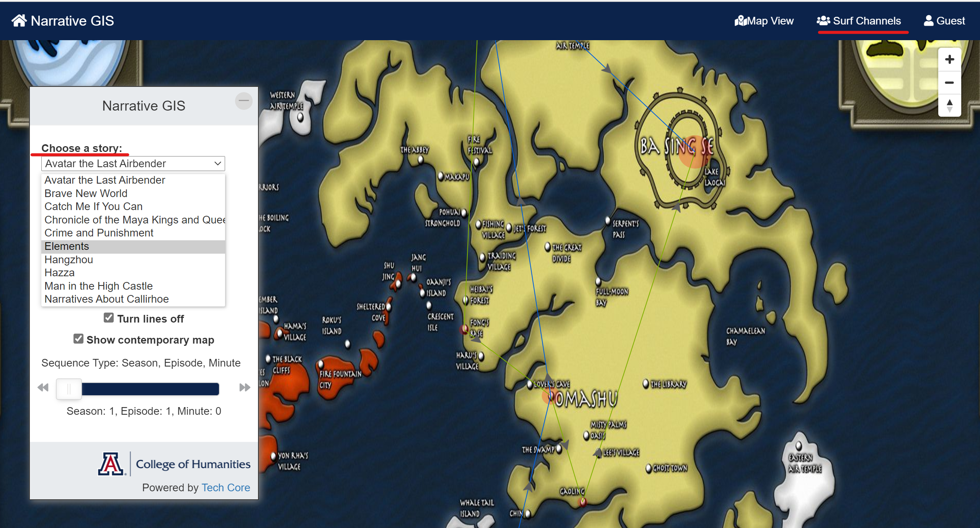Click the Serpent's Pass marker
This screenshot has width=980, height=528.
coord(608,221)
